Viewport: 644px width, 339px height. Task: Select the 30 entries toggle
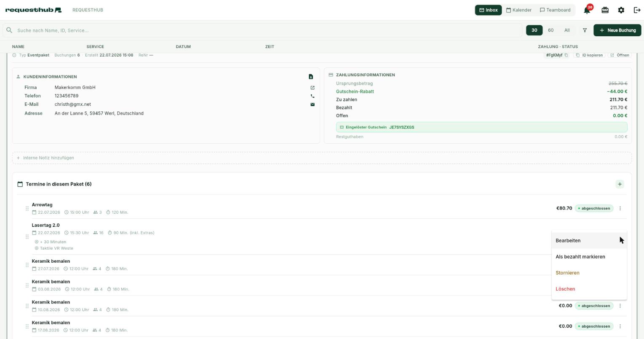[534, 30]
